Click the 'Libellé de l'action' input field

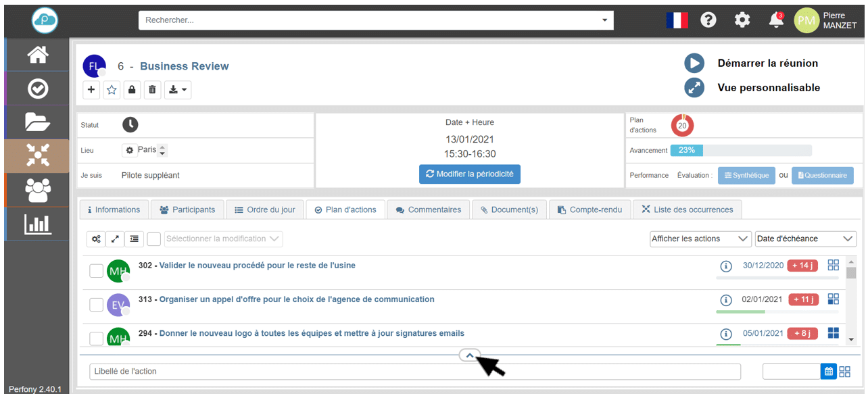click(415, 372)
